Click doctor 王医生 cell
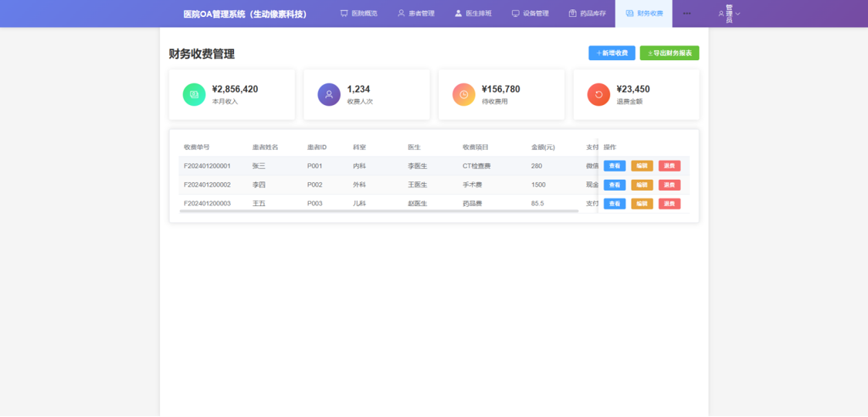This screenshot has height=417, width=868. [417, 185]
